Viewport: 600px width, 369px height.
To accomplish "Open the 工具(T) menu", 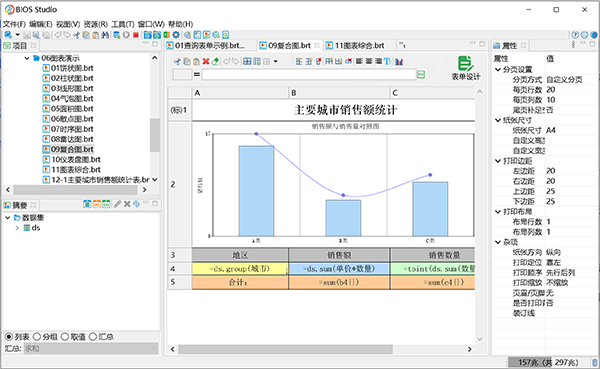I will point(123,24).
